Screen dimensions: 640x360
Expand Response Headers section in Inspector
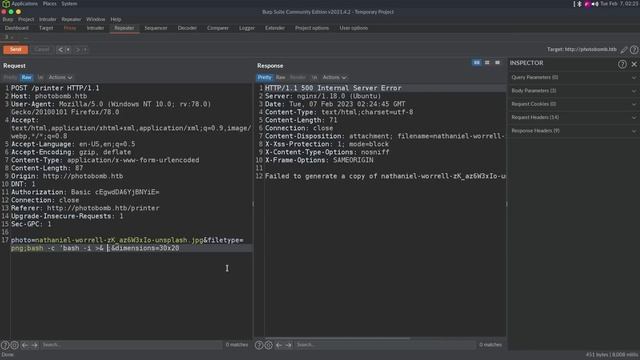coord(573,131)
